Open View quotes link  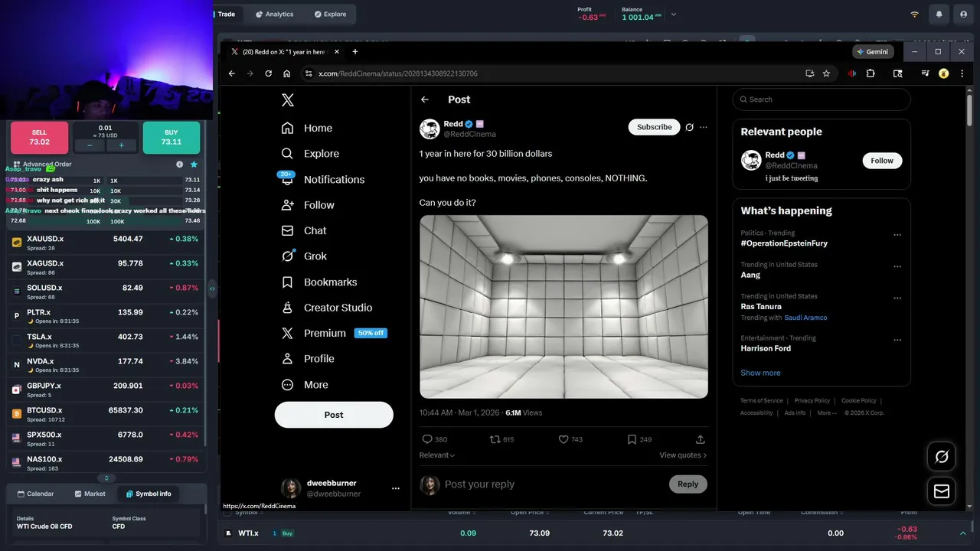(x=683, y=455)
